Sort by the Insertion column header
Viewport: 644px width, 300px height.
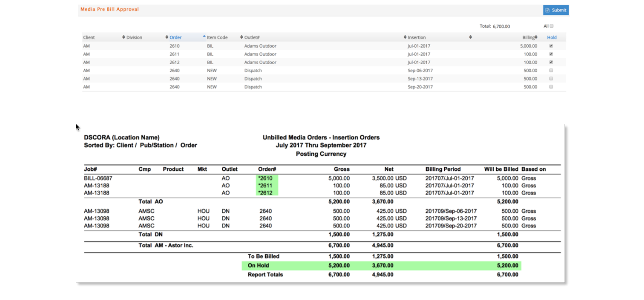click(417, 38)
